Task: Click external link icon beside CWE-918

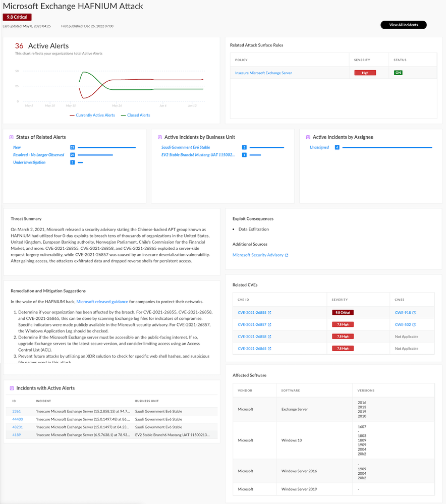Action: tap(414, 312)
